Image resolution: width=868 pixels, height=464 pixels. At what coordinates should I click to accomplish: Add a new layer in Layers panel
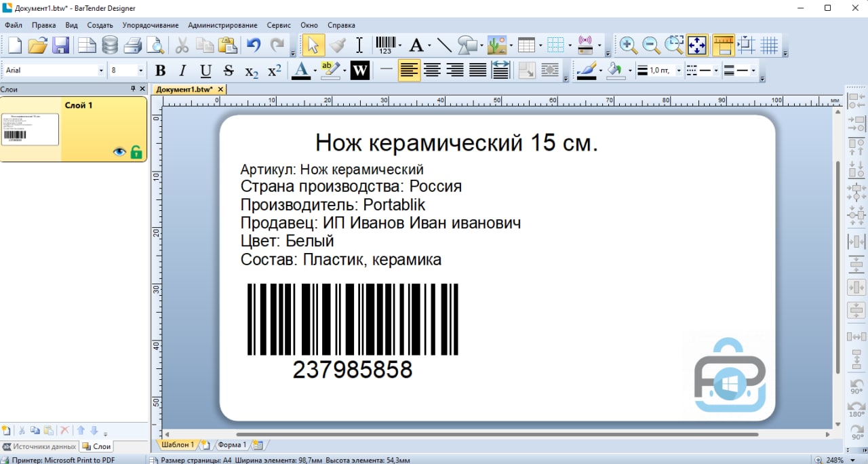[x=7, y=431]
